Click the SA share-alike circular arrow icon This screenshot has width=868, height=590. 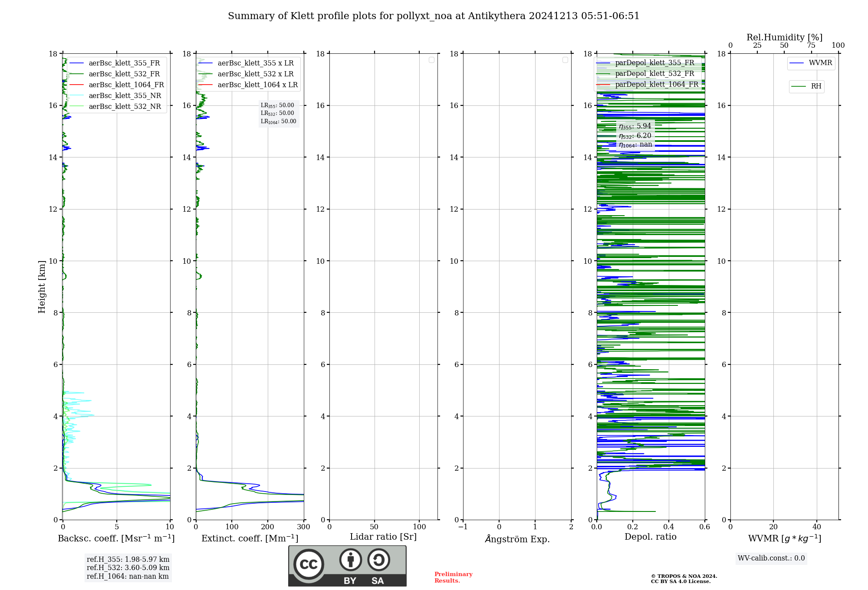pyautogui.click(x=378, y=560)
